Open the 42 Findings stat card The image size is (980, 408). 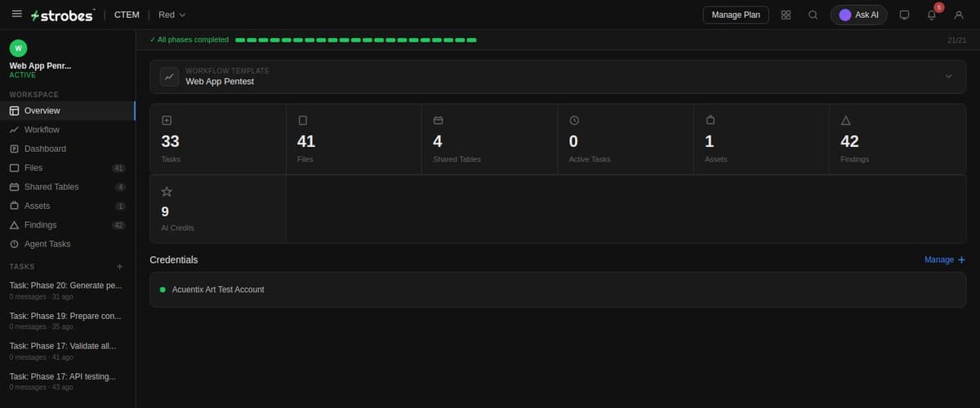(x=898, y=139)
